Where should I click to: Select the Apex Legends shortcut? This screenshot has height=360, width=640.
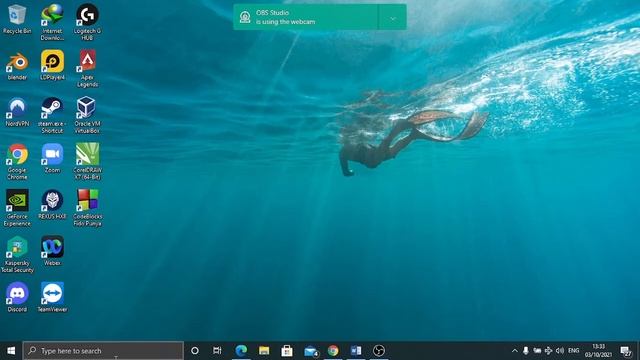click(87, 69)
